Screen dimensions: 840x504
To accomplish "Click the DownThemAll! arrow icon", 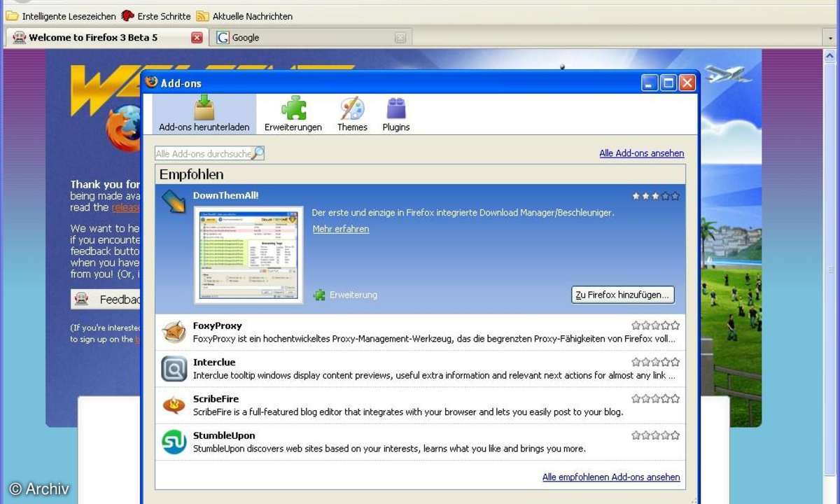I will click(x=174, y=202).
